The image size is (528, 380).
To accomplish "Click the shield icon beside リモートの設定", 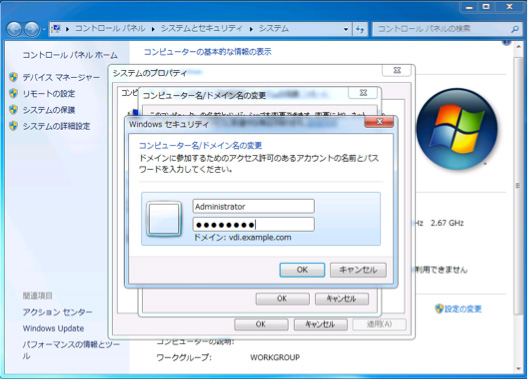I will [13, 93].
